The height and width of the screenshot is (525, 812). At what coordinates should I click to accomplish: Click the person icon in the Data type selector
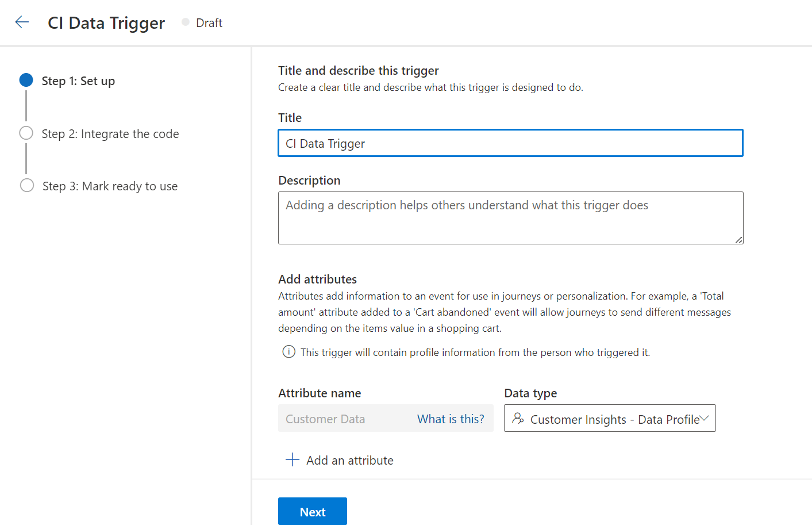click(518, 419)
